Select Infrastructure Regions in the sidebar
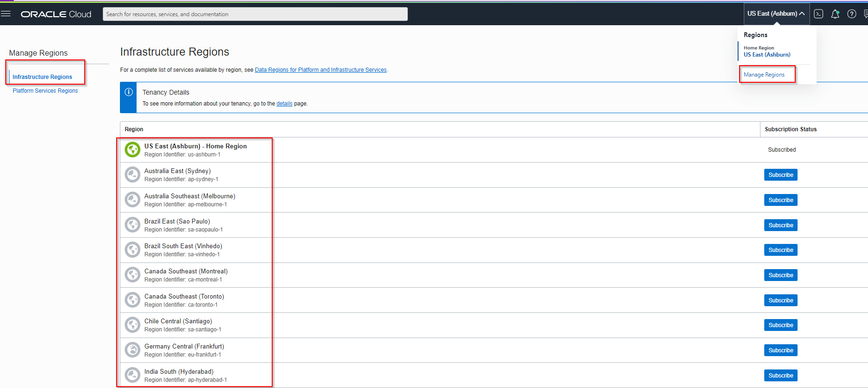Viewport: 868px width, 388px height. (x=42, y=77)
